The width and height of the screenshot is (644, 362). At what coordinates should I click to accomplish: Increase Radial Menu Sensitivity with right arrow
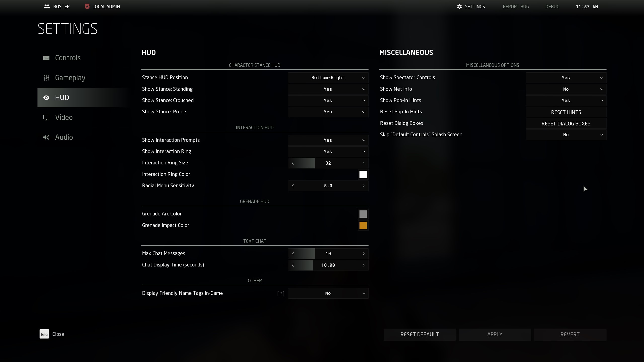tap(364, 186)
